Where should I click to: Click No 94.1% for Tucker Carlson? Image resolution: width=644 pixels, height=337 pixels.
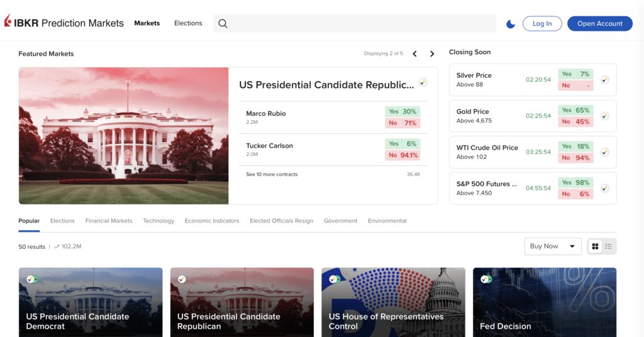pos(402,155)
